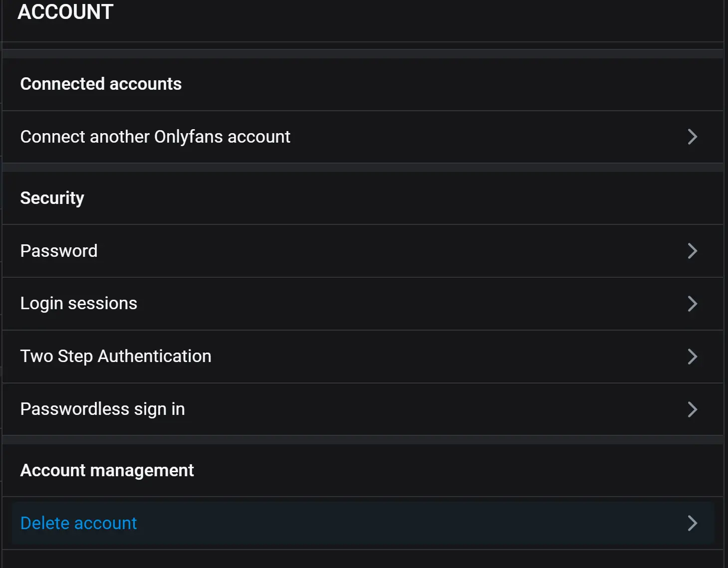The height and width of the screenshot is (568, 728).
Task: Click the Passwordless sign in chevron
Action: 692,409
